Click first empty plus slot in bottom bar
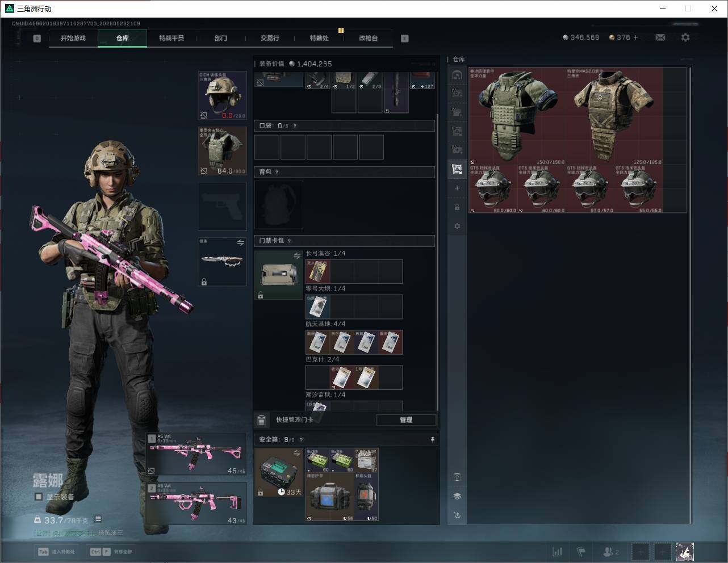The image size is (728, 563). point(641,552)
